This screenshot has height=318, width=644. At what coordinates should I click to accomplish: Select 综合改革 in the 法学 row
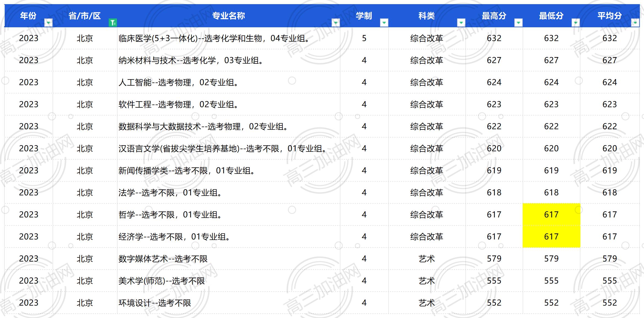click(x=427, y=193)
